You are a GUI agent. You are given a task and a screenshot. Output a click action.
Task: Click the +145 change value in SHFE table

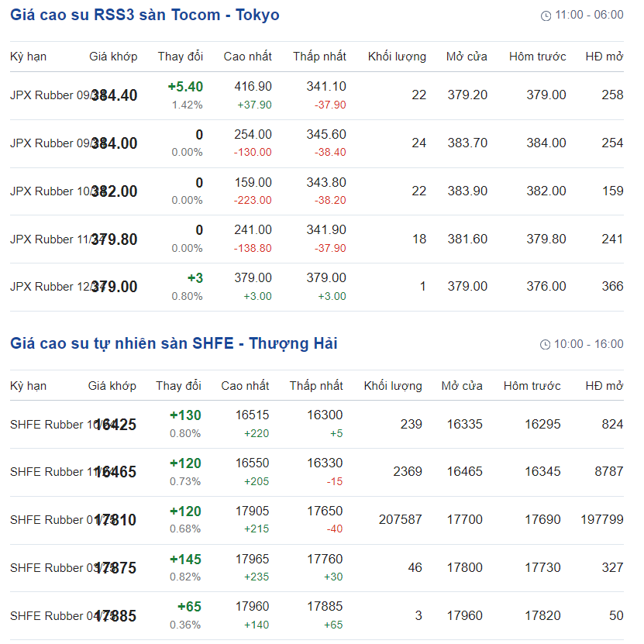(x=185, y=560)
